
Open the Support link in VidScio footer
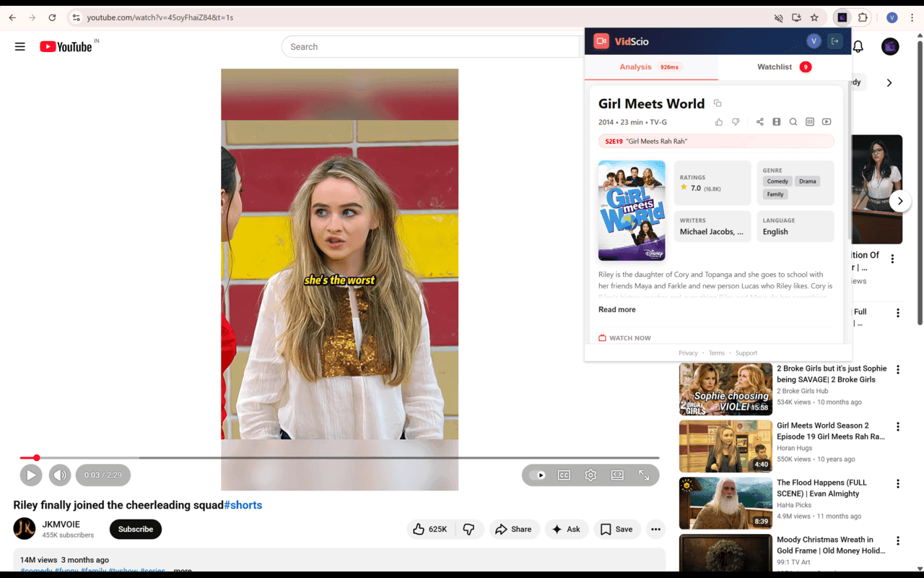[746, 353]
